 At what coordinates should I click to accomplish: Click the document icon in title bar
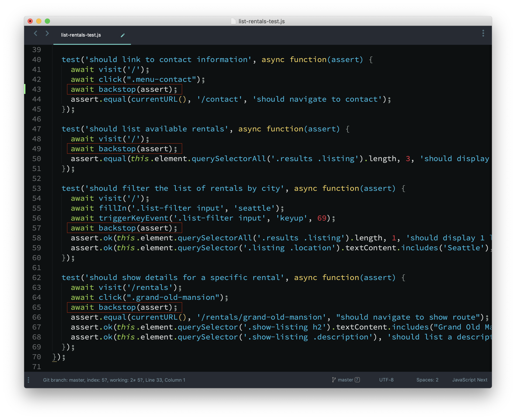(x=233, y=21)
